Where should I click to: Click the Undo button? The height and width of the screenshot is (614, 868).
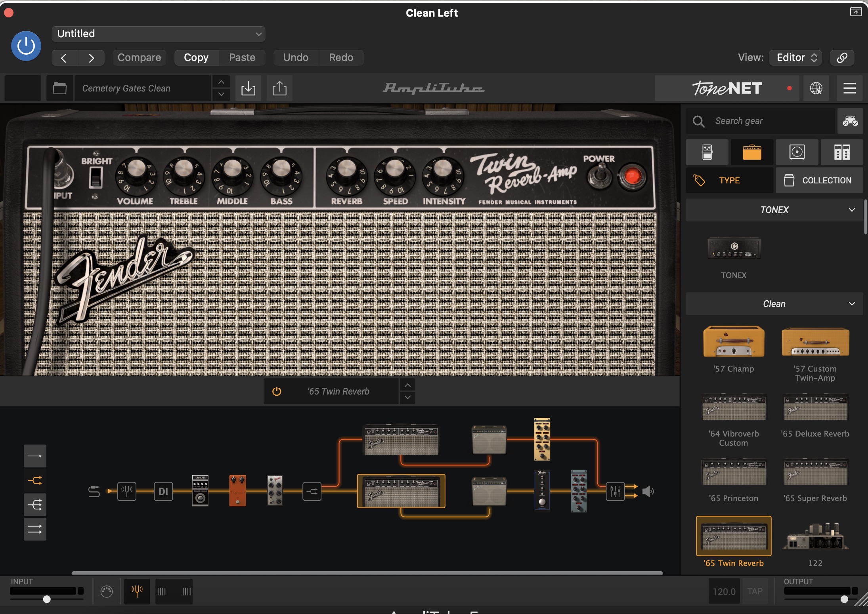(x=296, y=58)
